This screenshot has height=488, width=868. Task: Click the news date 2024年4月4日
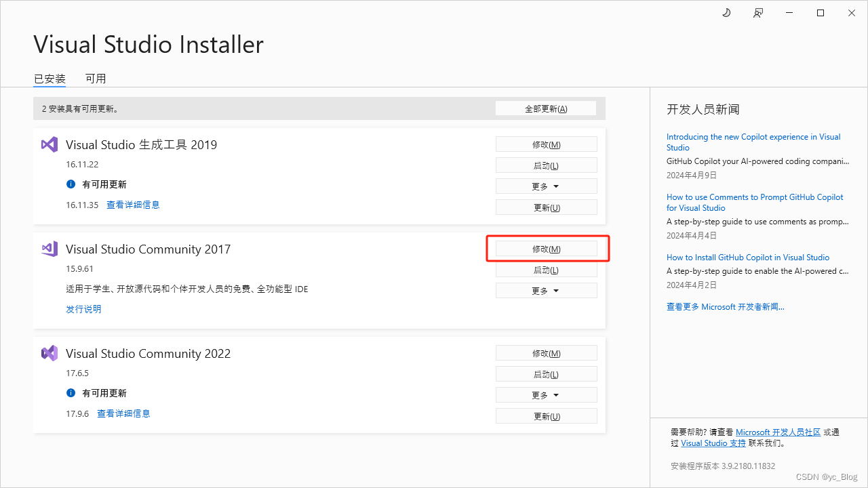692,235
